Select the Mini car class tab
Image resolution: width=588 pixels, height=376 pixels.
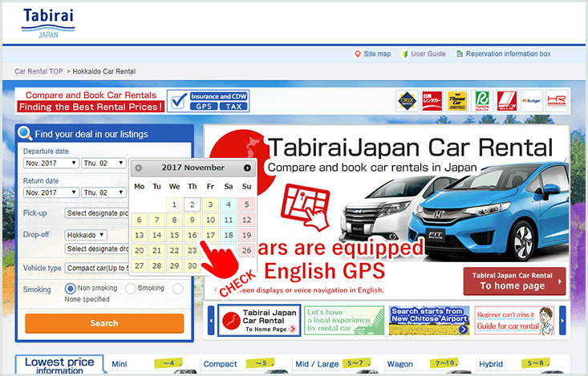(152, 364)
